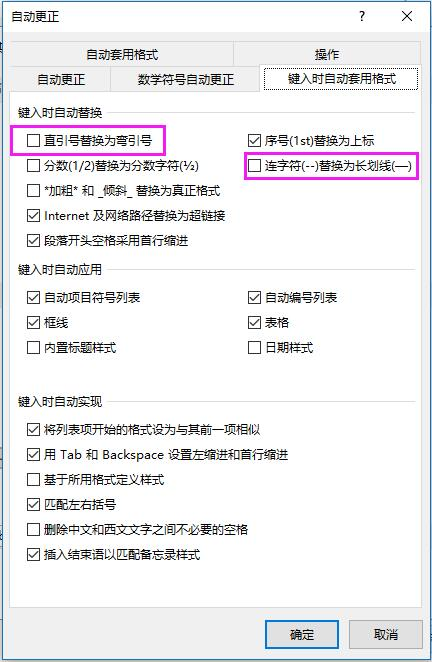
Task: Switch to the 自动套用格式 tab
Action: [122, 54]
